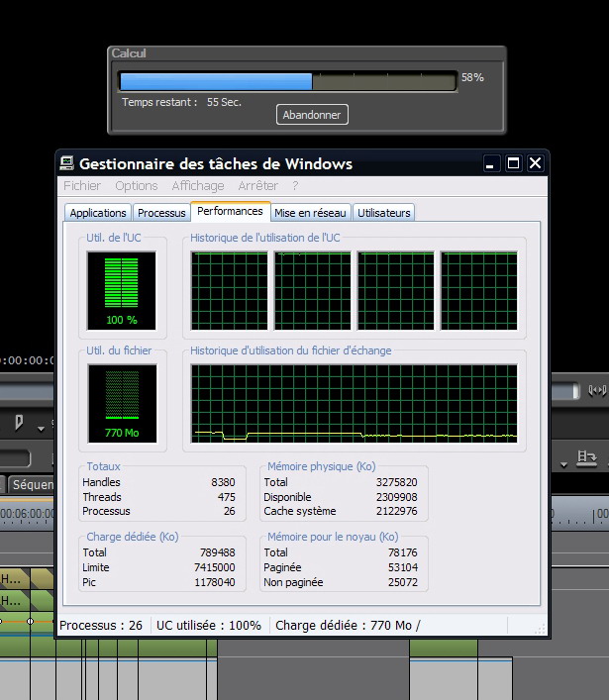The image size is (609, 700).
Task: Click the Calcul progress bar
Action: [288, 82]
